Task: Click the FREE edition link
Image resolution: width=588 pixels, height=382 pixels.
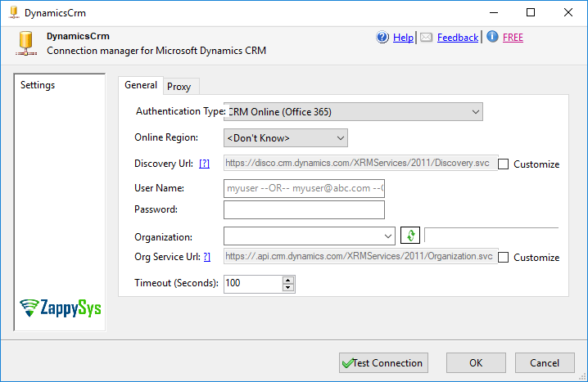Action: (x=513, y=38)
